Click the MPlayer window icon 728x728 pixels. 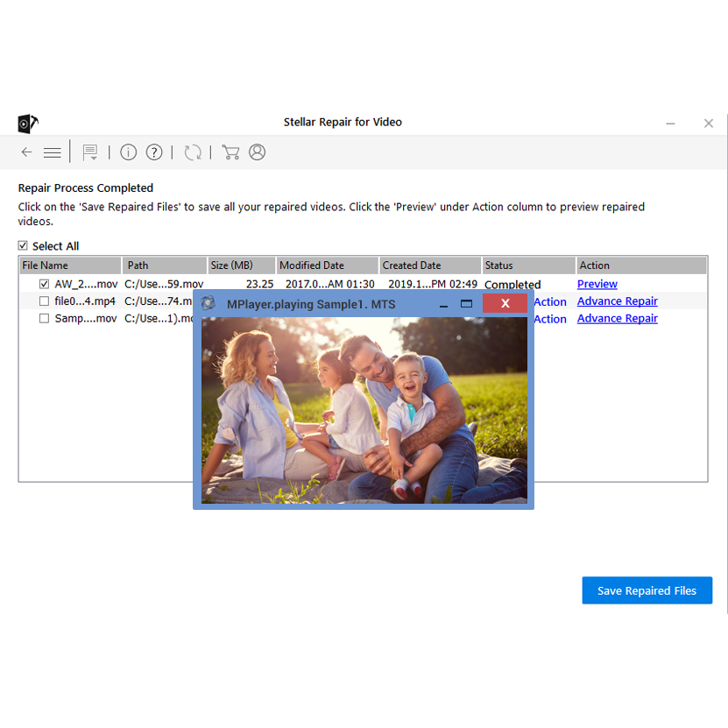coord(209,304)
